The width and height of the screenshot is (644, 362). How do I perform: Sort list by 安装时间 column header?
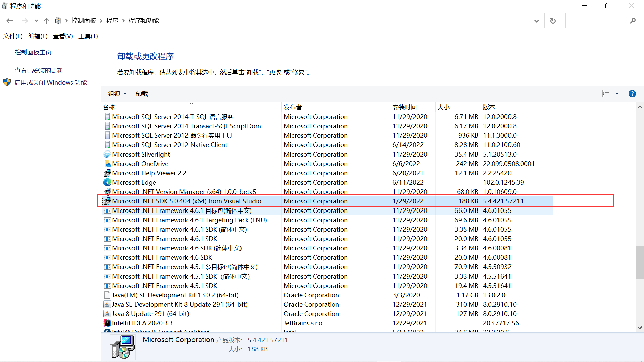pyautogui.click(x=413, y=107)
